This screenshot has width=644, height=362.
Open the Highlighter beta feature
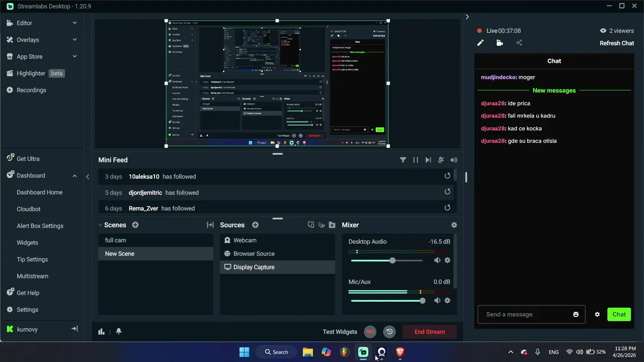tap(35, 73)
